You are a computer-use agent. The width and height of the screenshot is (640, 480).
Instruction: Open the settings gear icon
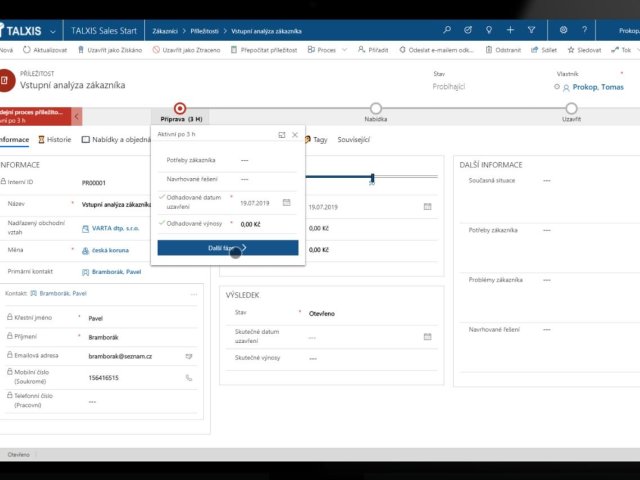564,30
